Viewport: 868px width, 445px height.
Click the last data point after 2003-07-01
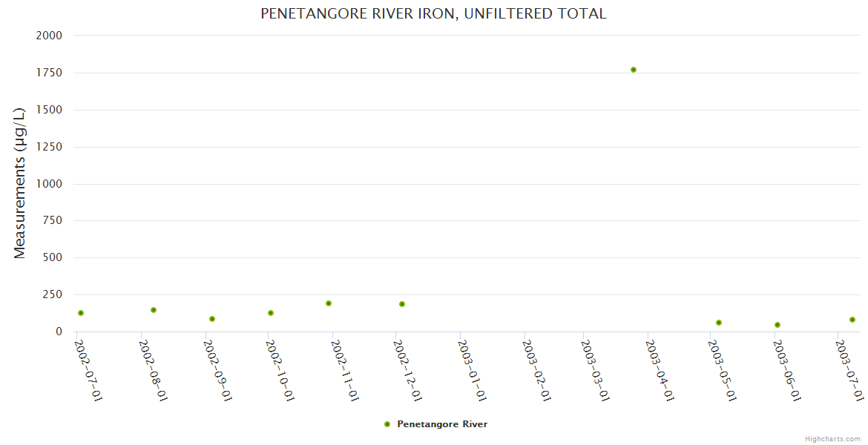(x=852, y=320)
